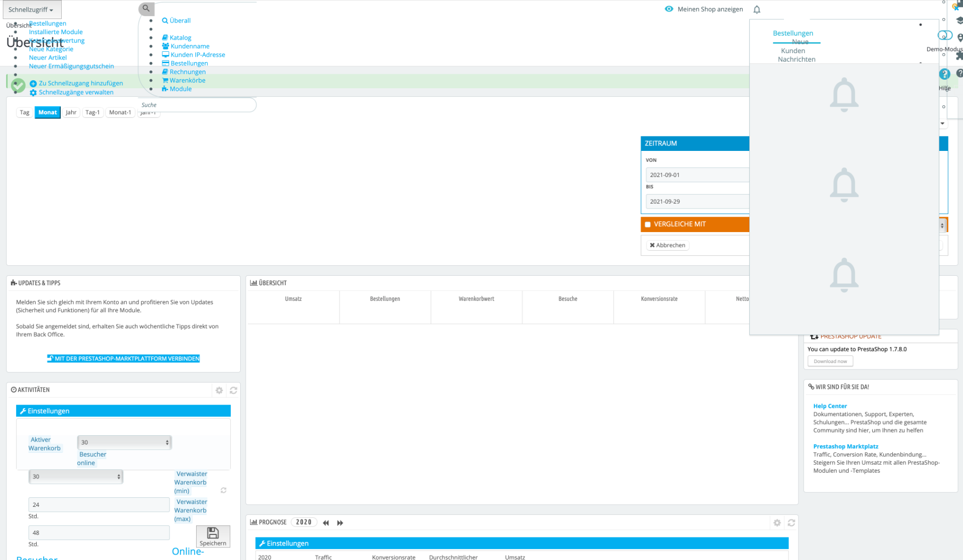
Task: Expand the Besucher online 30 select
Action: (76, 476)
